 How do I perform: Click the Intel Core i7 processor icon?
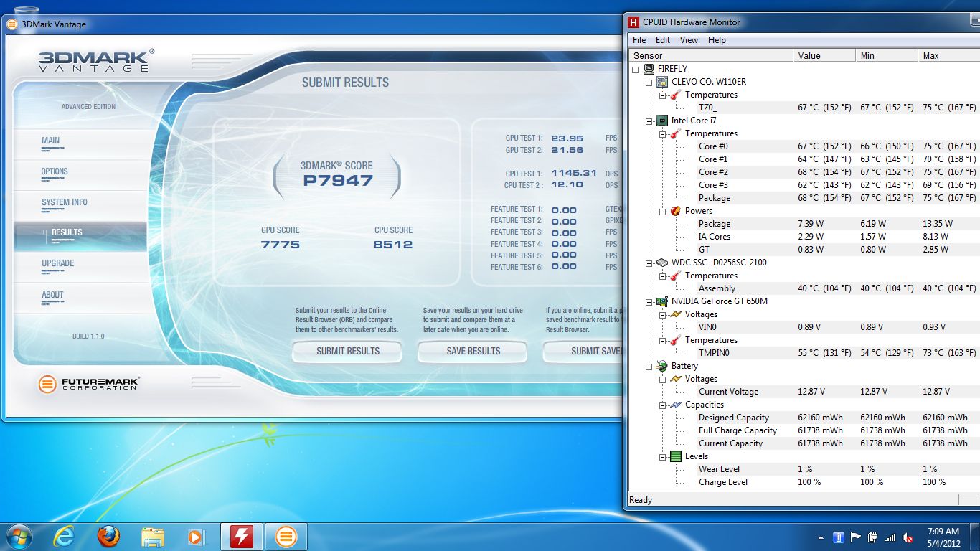click(662, 121)
